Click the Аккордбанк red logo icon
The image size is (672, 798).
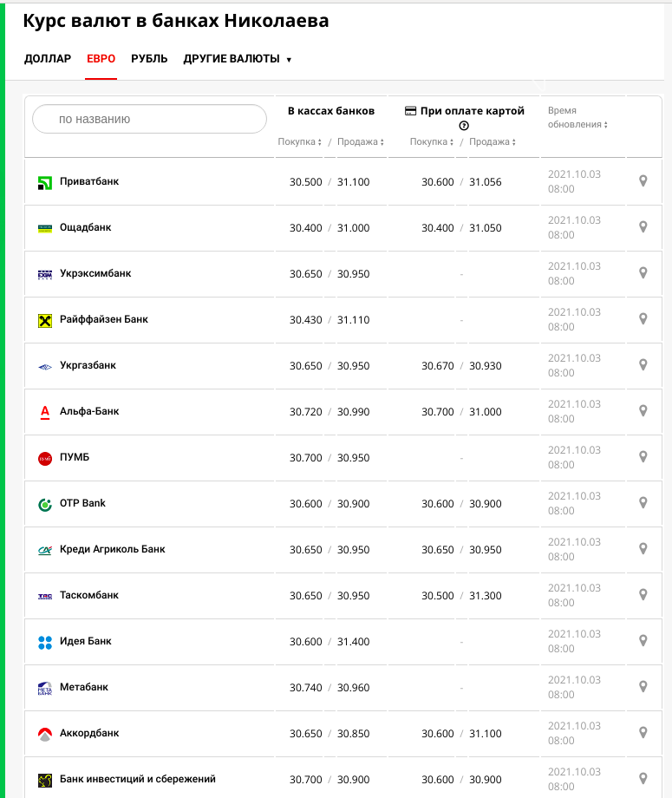tap(45, 735)
